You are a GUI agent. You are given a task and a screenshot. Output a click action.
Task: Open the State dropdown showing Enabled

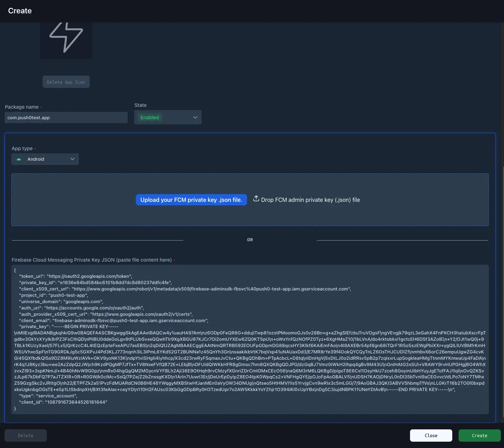point(168,117)
